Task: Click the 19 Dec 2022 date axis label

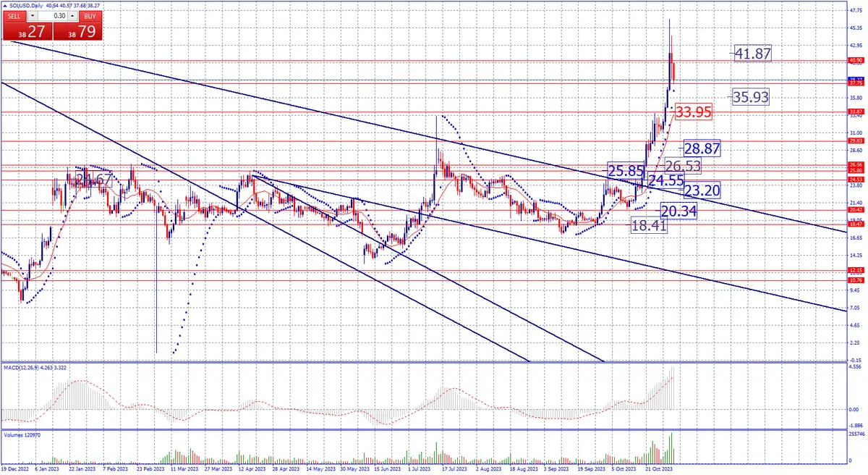Action: pos(14,468)
